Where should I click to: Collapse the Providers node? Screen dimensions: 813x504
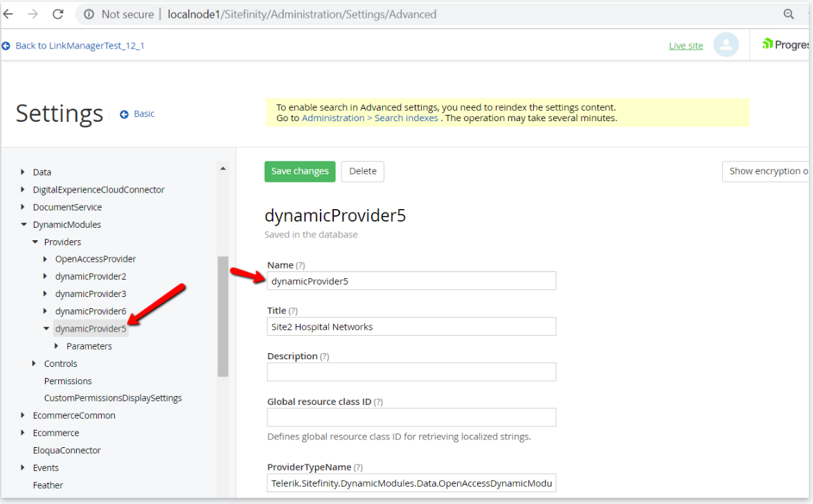[35, 242]
